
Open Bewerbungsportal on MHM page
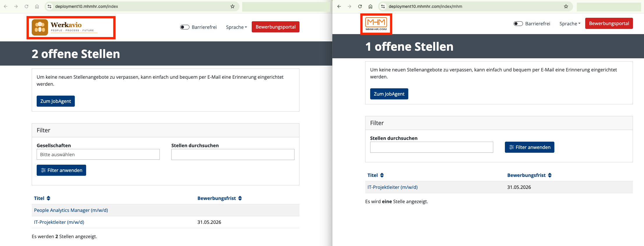pyautogui.click(x=609, y=23)
